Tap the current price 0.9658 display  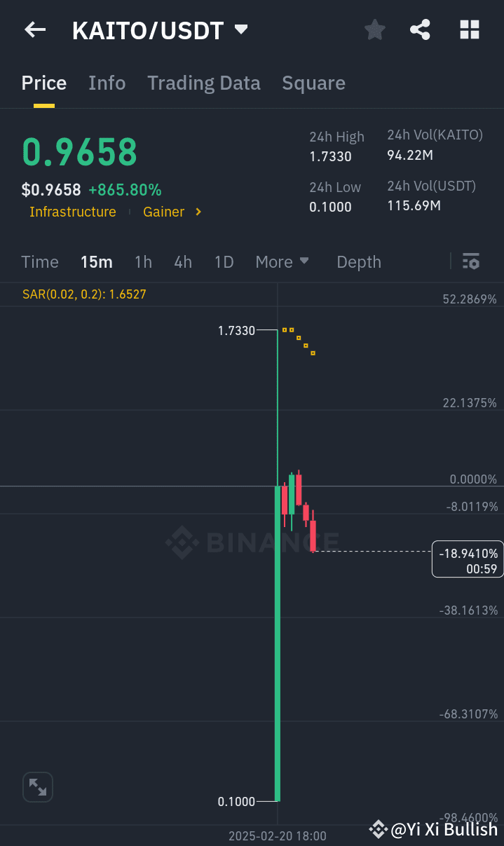[x=79, y=151]
